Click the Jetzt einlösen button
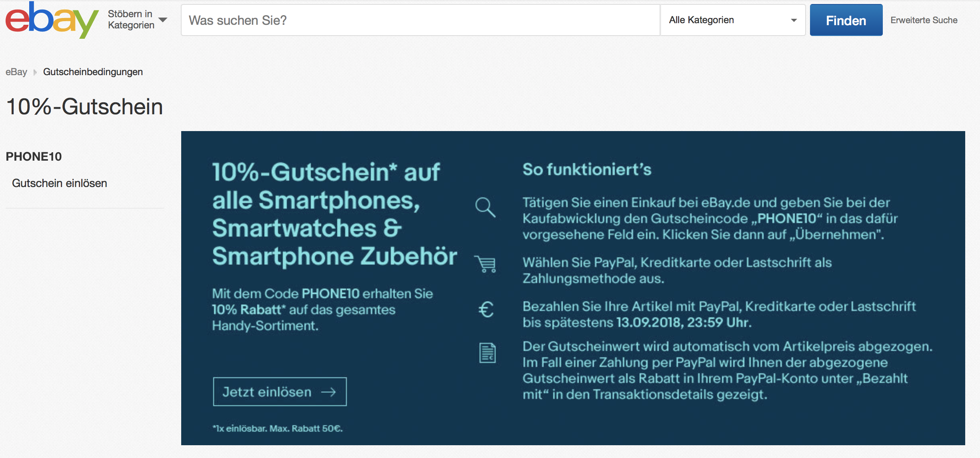The image size is (980, 458). click(280, 392)
